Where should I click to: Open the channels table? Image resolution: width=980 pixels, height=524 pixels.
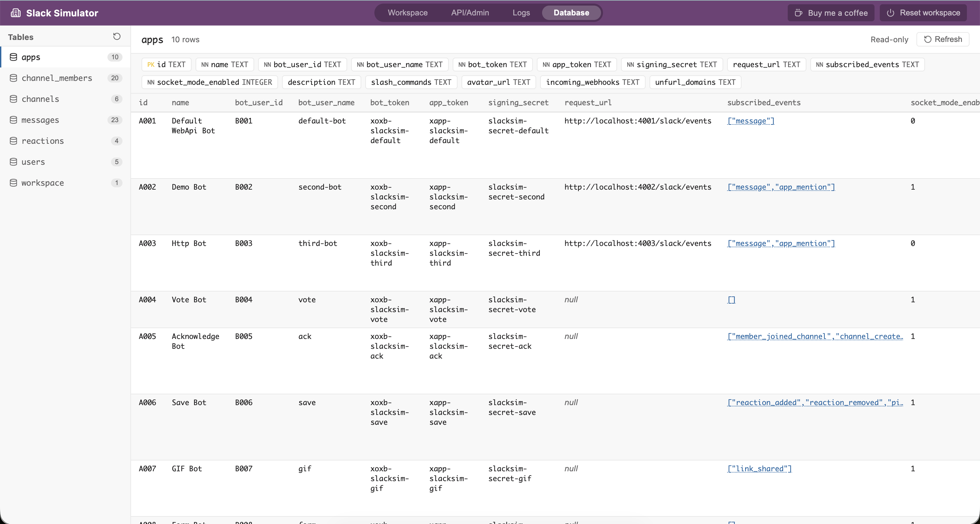[x=66, y=99]
